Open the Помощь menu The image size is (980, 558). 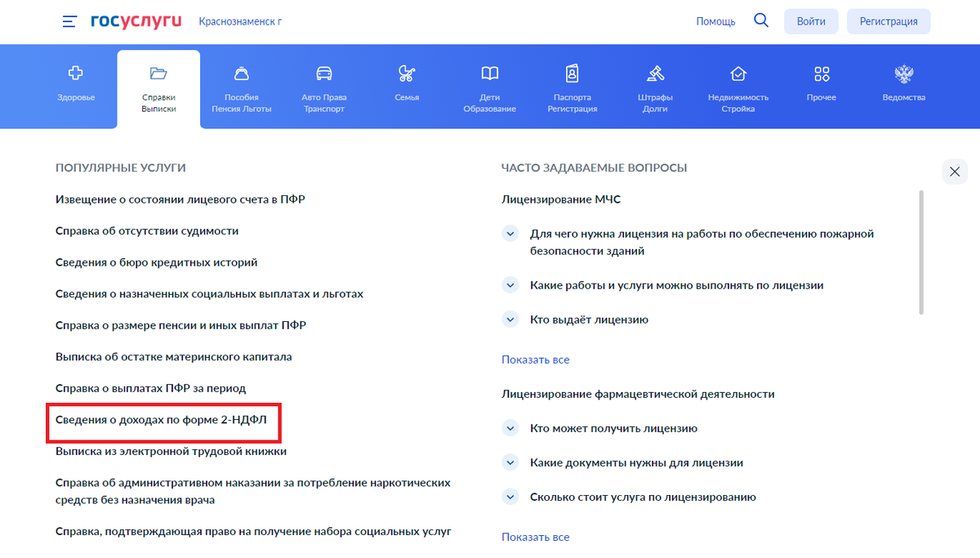click(x=715, y=21)
